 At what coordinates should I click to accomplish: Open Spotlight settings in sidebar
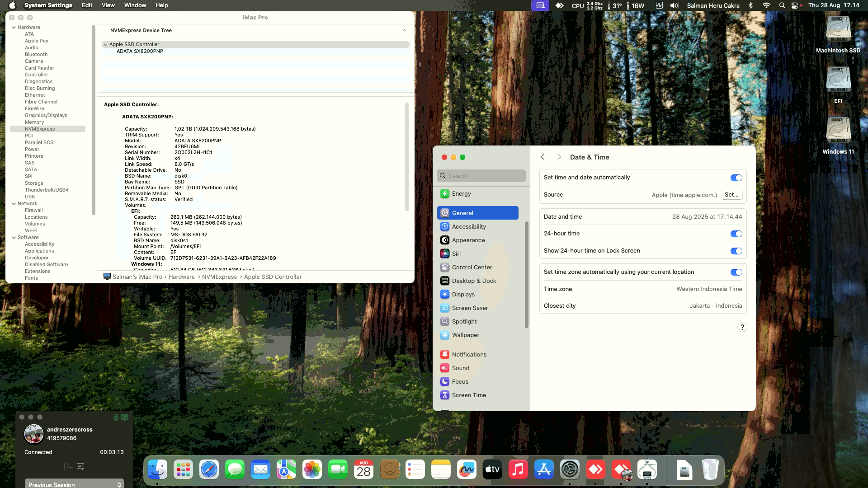pyautogui.click(x=464, y=321)
